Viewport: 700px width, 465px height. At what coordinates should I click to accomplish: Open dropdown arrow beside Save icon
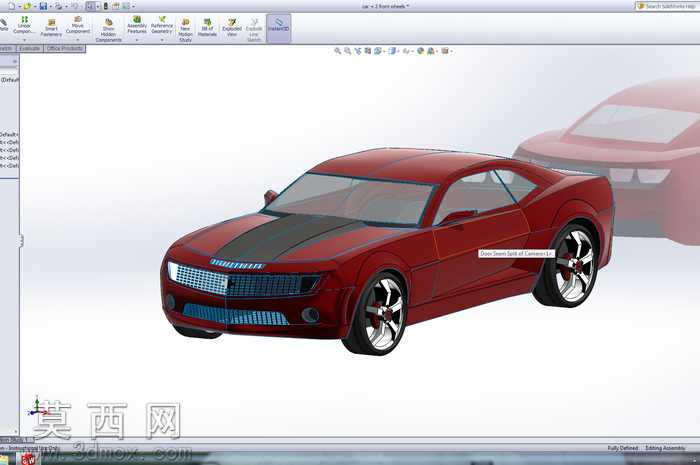[x=51, y=7]
